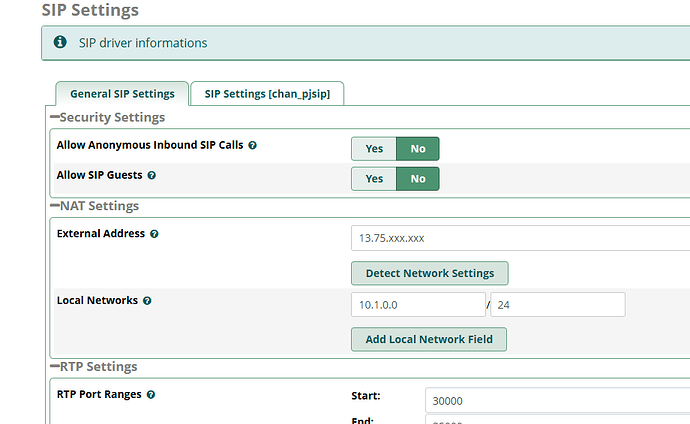690x424 pixels.
Task: Click the Start: label
Action: point(366,395)
